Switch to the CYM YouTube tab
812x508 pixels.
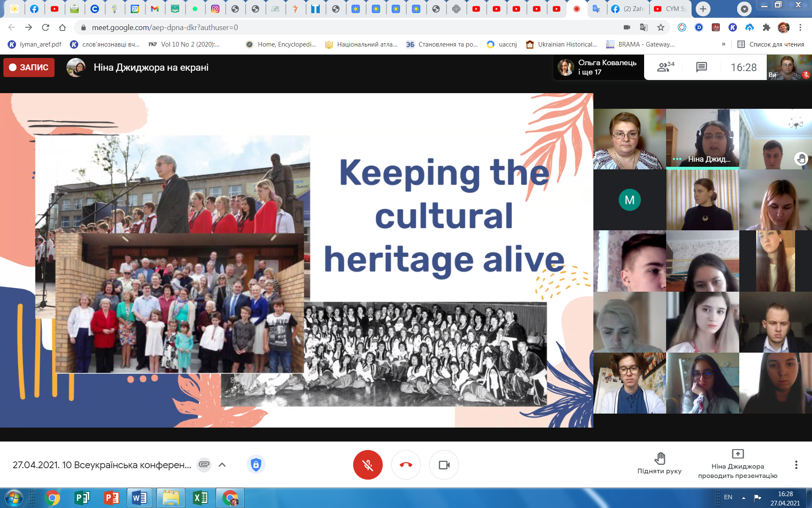coord(670,9)
